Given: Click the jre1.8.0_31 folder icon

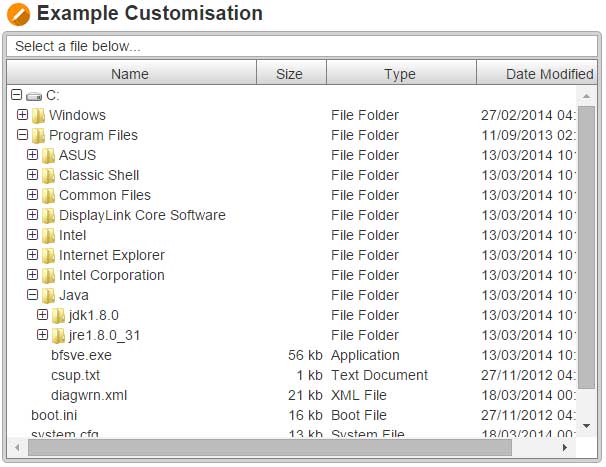Looking at the screenshot, I should [58, 336].
